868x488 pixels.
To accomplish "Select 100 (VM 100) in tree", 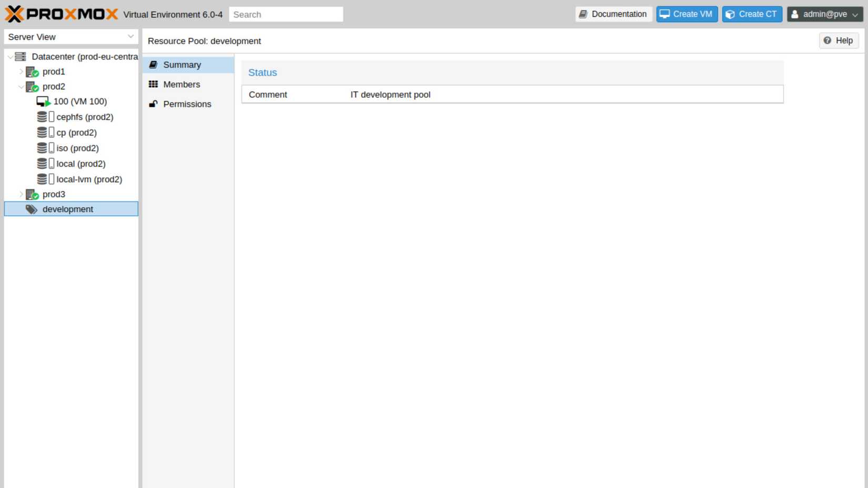I will point(80,101).
